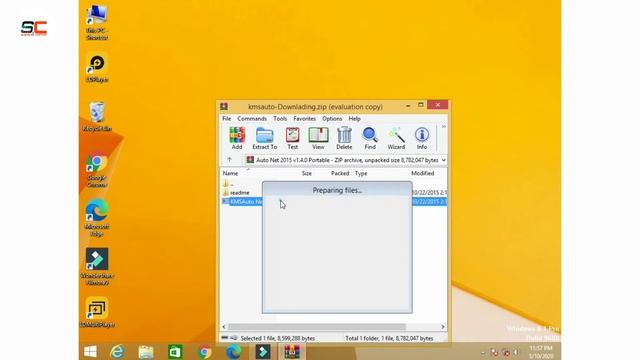This screenshot has height=360, width=640.
Task: Sort by the Modified column header
Action: [422, 173]
